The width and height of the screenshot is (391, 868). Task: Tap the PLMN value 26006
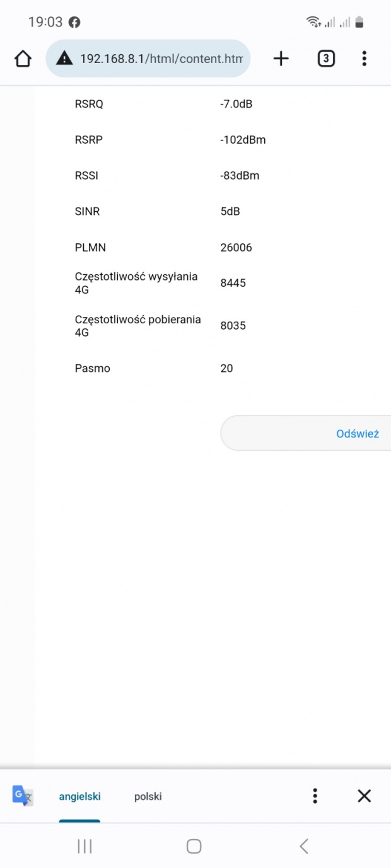coord(236,248)
